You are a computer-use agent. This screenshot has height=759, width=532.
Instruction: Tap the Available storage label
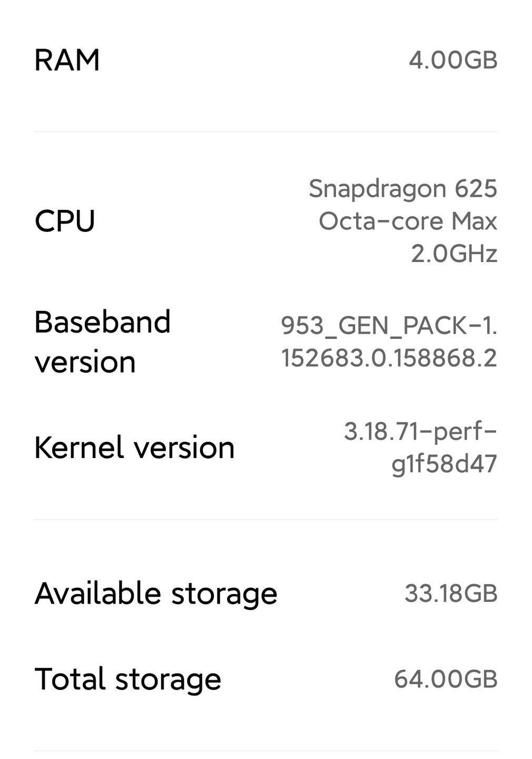click(156, 593)
